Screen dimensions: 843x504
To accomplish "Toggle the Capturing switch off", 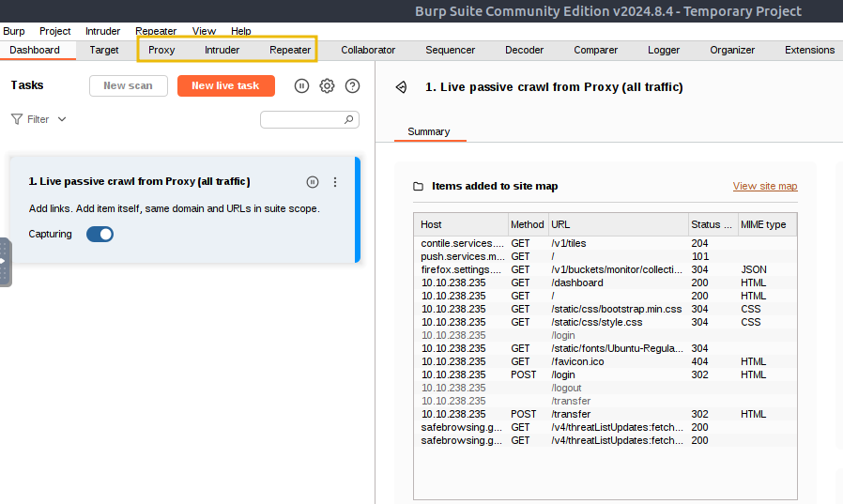I will [100, 235].
